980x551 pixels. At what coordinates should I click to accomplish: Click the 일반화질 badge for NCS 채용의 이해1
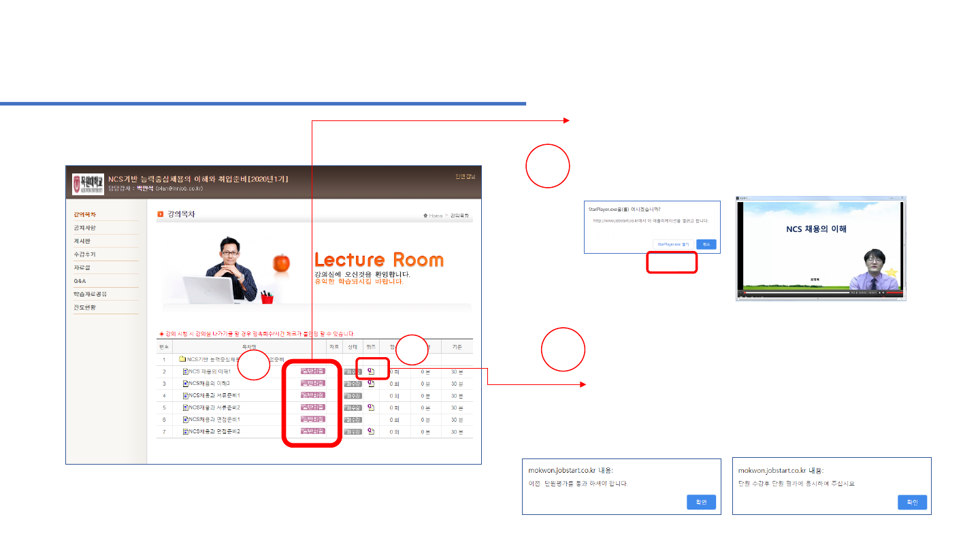click(313, 371)
